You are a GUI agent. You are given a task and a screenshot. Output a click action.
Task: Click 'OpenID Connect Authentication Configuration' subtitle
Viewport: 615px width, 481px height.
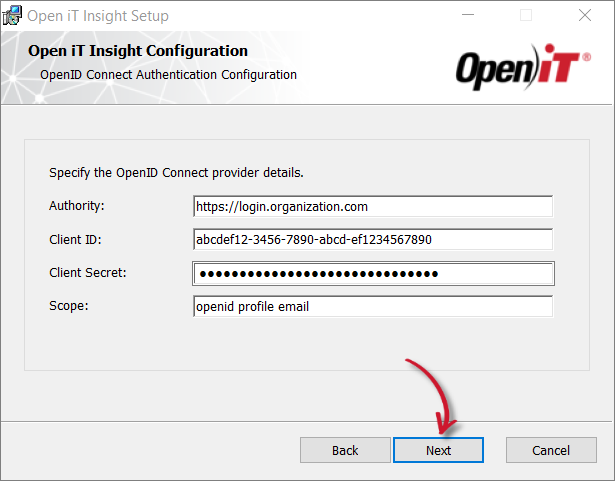(168, 75)
